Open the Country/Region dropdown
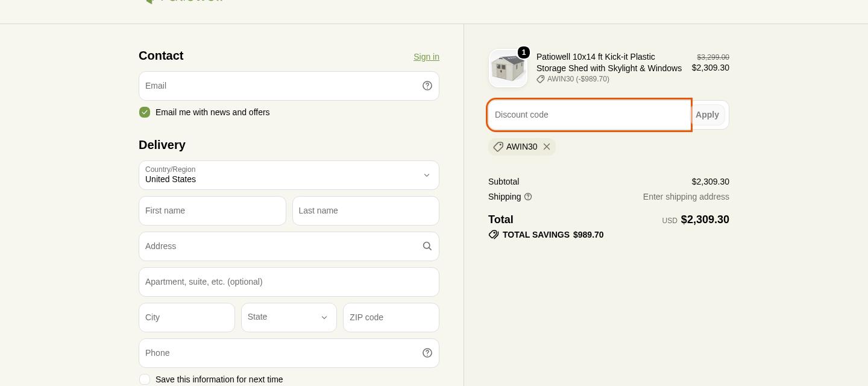 coord(289,175)
